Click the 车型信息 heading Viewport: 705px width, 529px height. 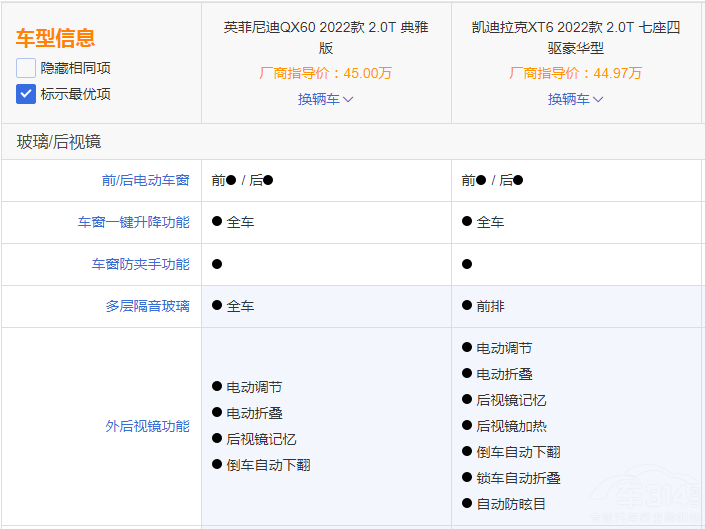pyautogui.click(x=55, y=38)
